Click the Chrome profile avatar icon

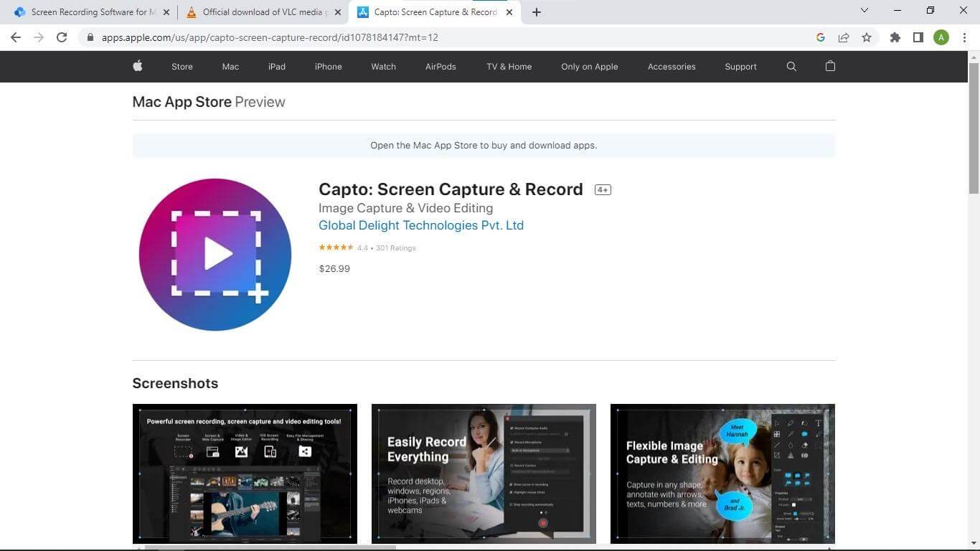tap(941, 37)
